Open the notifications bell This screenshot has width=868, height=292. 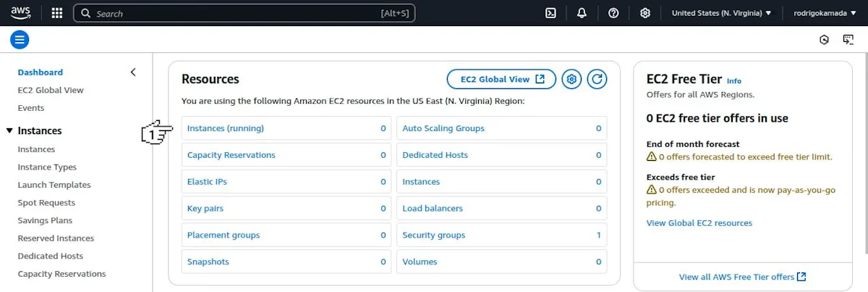582,13
